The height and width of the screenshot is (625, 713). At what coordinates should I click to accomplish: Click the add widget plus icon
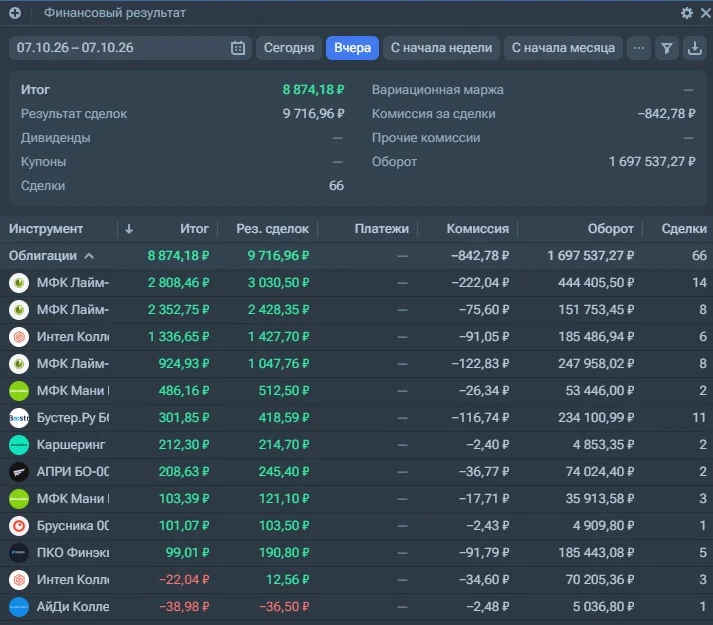coord(15,13)
